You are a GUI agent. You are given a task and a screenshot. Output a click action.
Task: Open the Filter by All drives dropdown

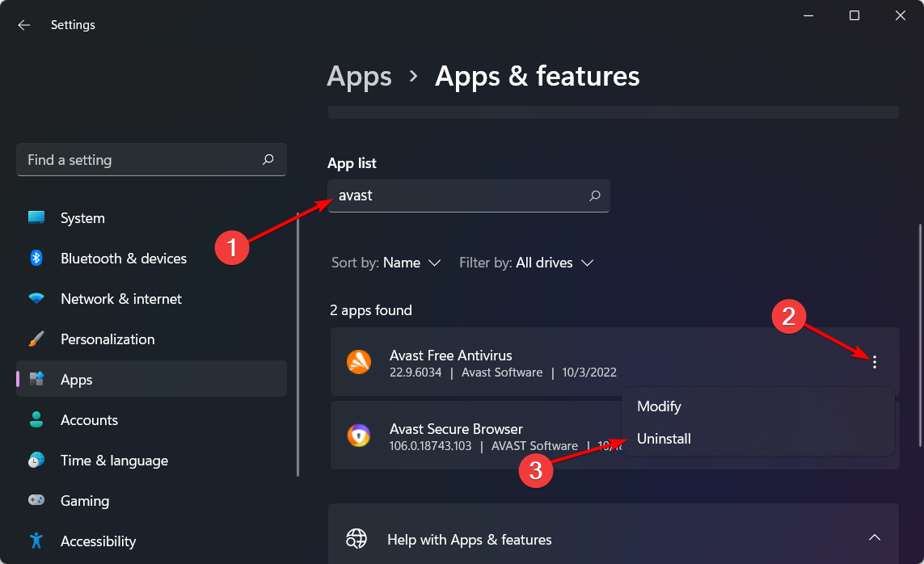coord(527,263)
